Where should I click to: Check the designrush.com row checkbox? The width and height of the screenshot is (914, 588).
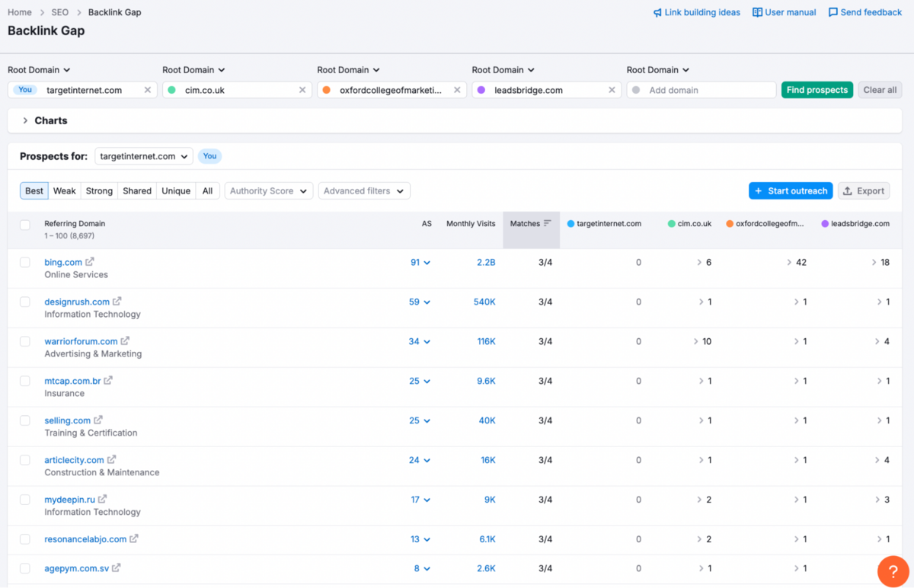pos(25,302)
